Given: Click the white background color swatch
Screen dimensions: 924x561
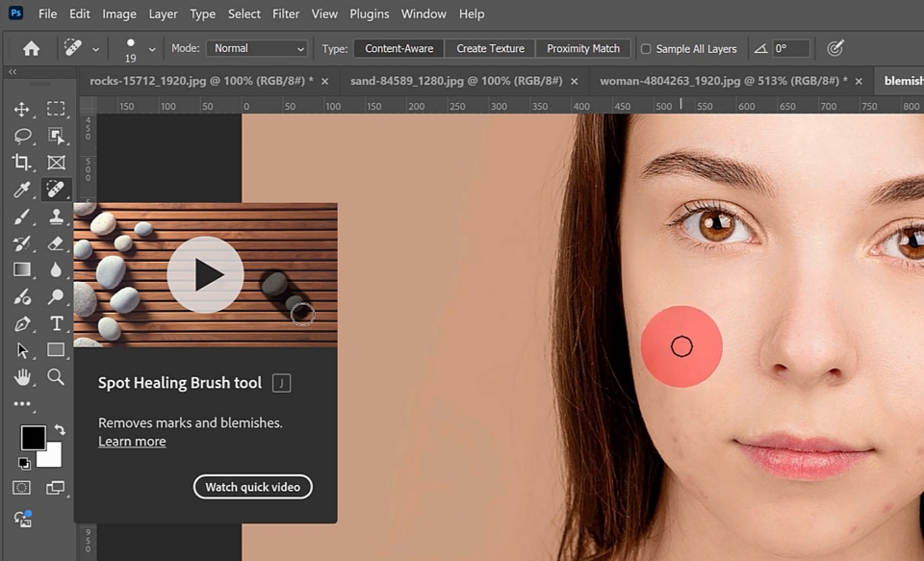Looking at the screenshot, I should tap(52, 457).
